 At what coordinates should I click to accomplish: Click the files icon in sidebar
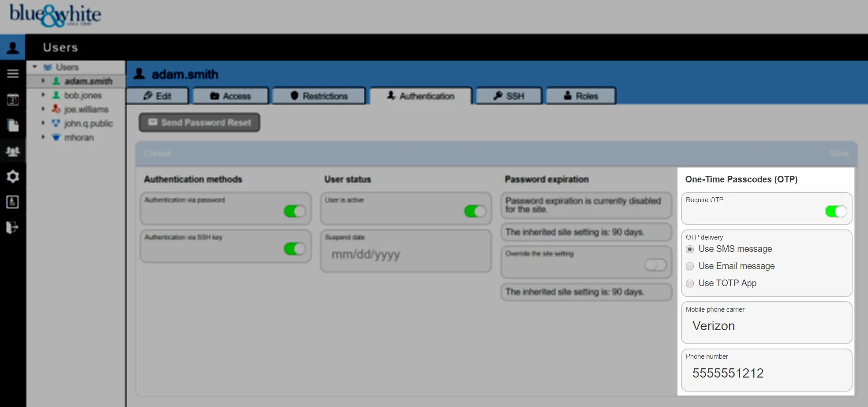click(13, 125)
